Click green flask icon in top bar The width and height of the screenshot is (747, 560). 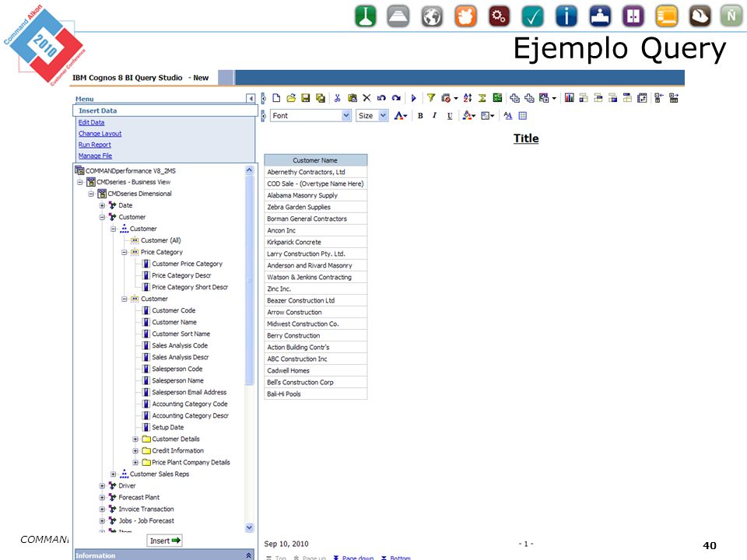(x=366, y=16)
